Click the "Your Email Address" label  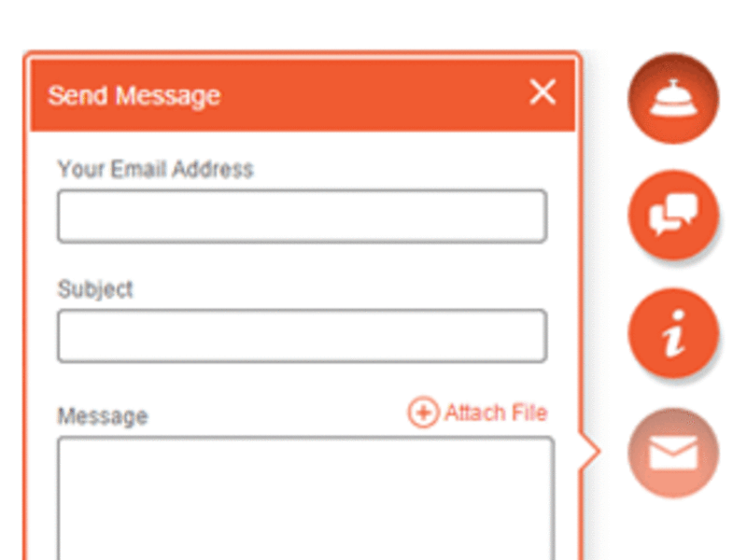(155, 169)
